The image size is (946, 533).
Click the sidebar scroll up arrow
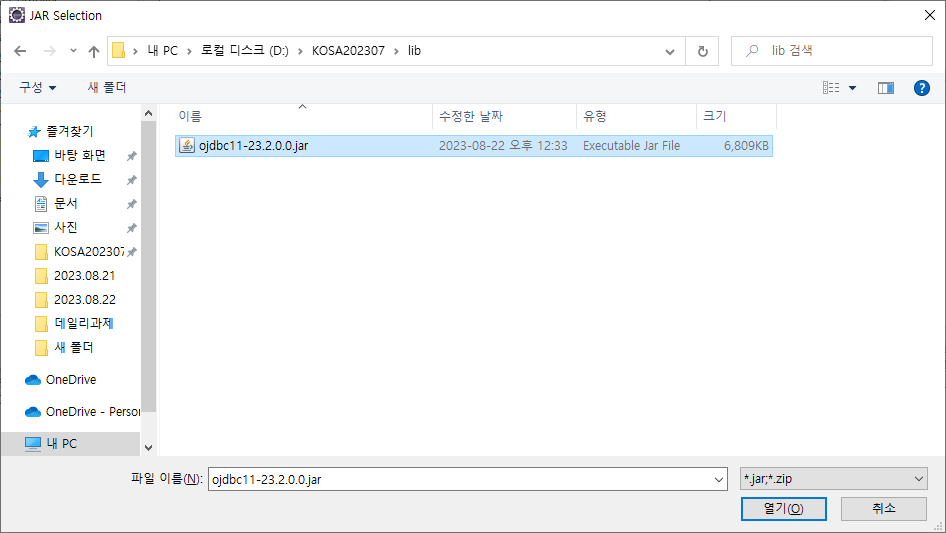(148, 113)
